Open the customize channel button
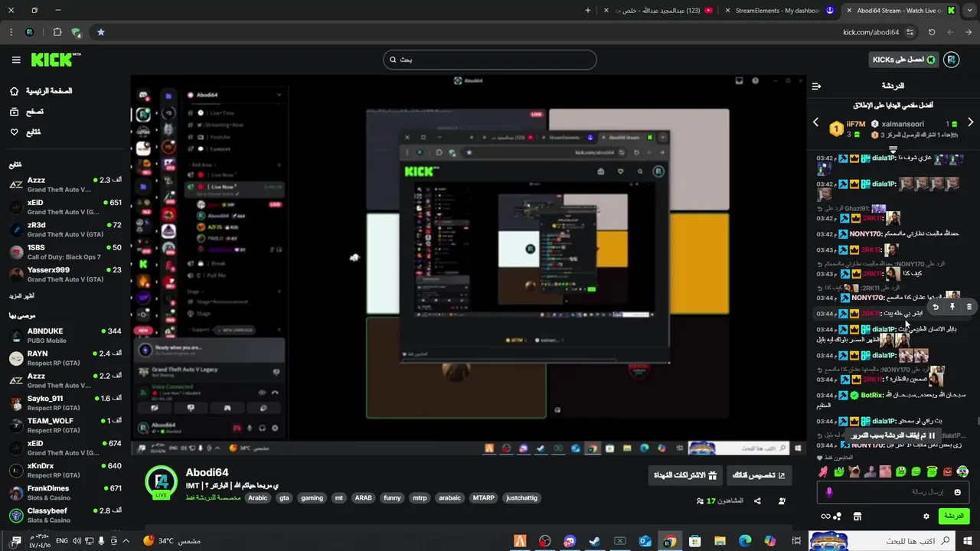980x551 pixels. pyautogui.click(x=759, y=475)
